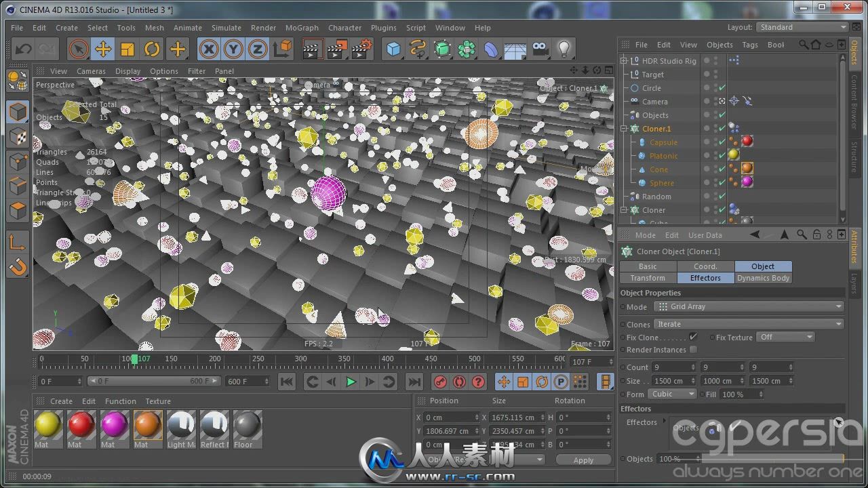The height and width of the screenshot is (488, 868).
Task: Switch to Texture mode checker icon
Action: click(x=17, y=137)
